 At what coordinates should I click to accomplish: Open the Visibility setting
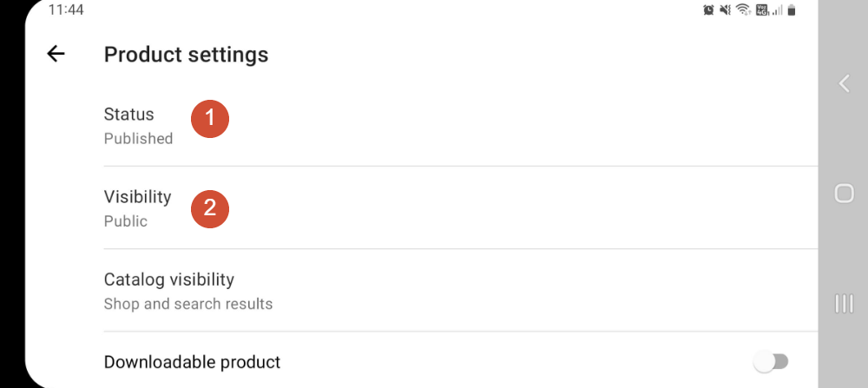[137, 197]
